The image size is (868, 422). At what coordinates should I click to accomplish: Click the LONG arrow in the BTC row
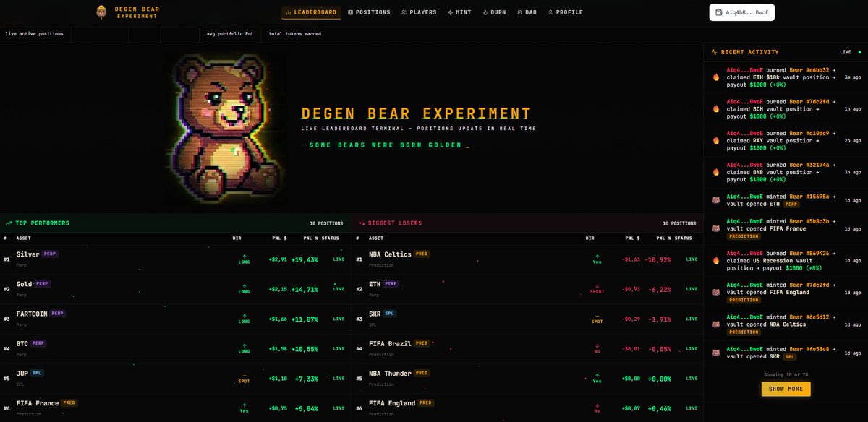pyautogui.click(x=244, y=345)
